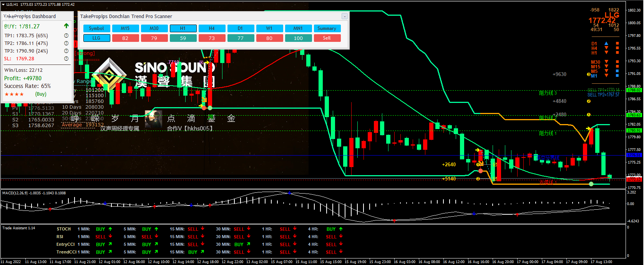Viewport: 644px width, 265px height.
Task: Click the orange square beside D1 row
Action: click(617, 43)
